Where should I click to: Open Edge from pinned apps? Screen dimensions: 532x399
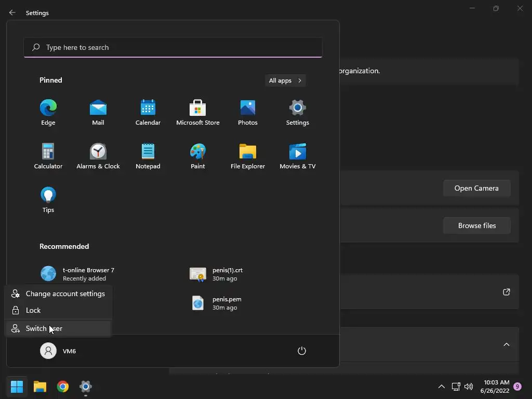pos(48,113)
